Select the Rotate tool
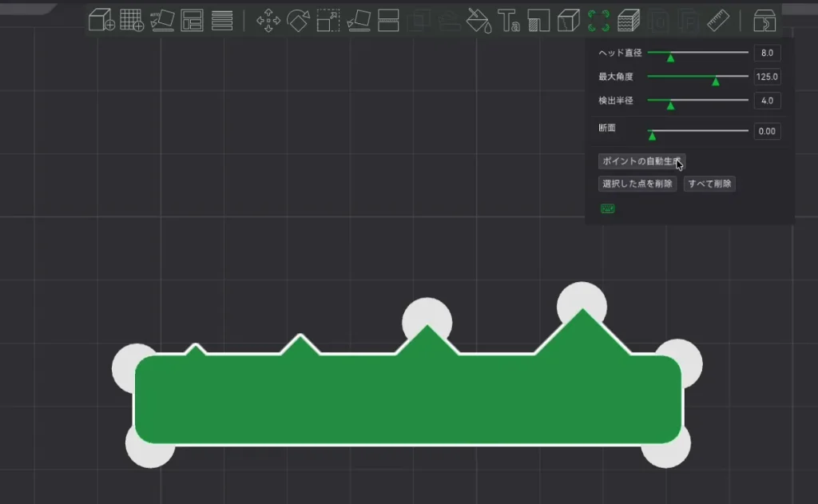 point(299,21)
